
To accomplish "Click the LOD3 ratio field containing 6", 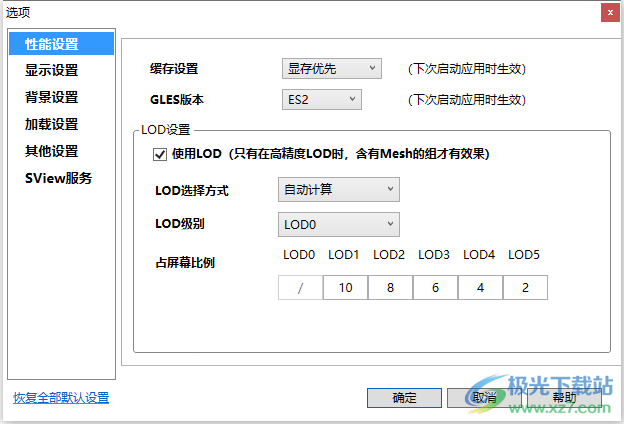I will [435, 287].
